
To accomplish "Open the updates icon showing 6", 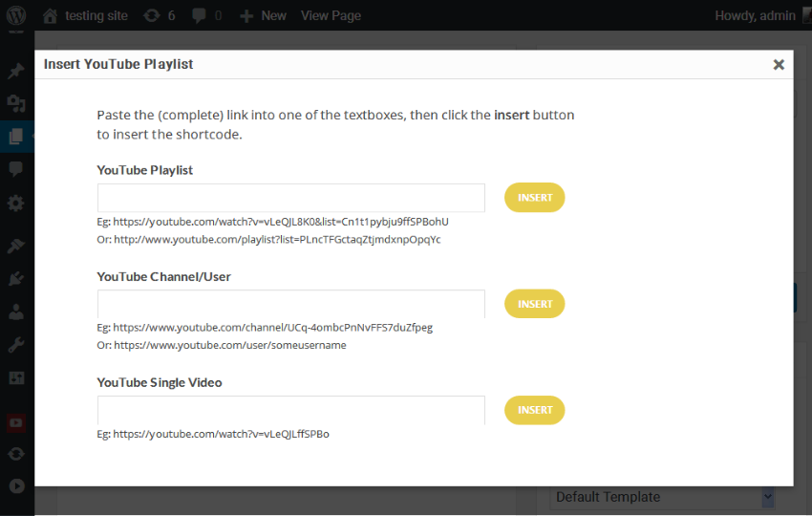I will pyautogui.click(x=159, y=15).
